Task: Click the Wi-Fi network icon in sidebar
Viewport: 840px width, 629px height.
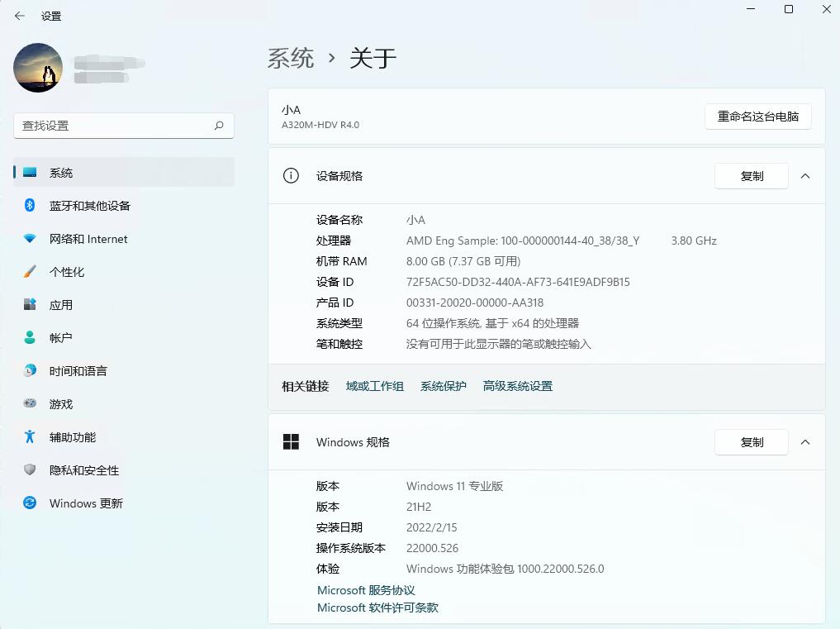Action: coord(30,239)
